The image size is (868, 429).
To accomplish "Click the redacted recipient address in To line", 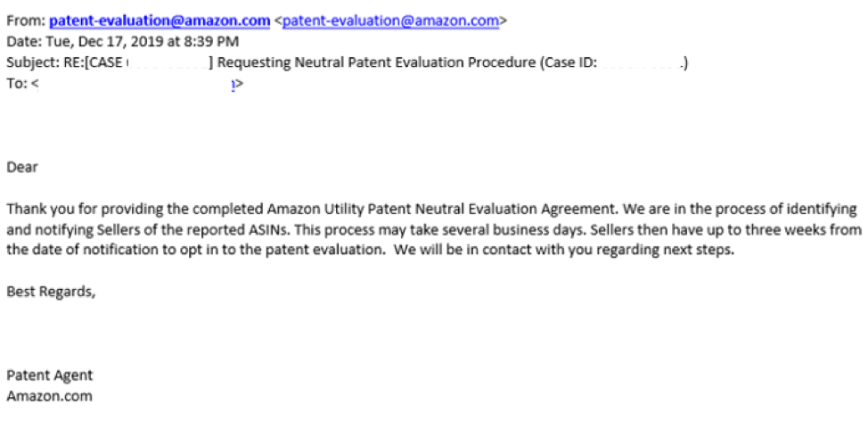I will point(134,85).
